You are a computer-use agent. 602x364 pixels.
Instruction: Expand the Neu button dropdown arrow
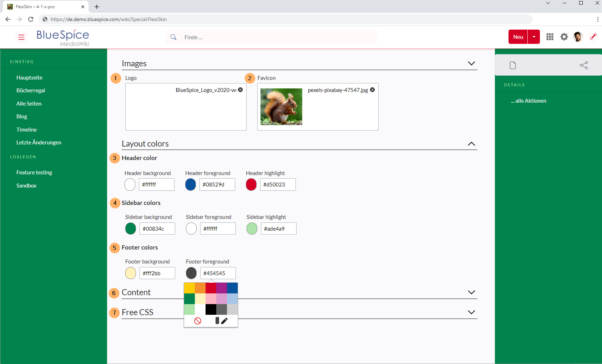(x=534, y=37)
